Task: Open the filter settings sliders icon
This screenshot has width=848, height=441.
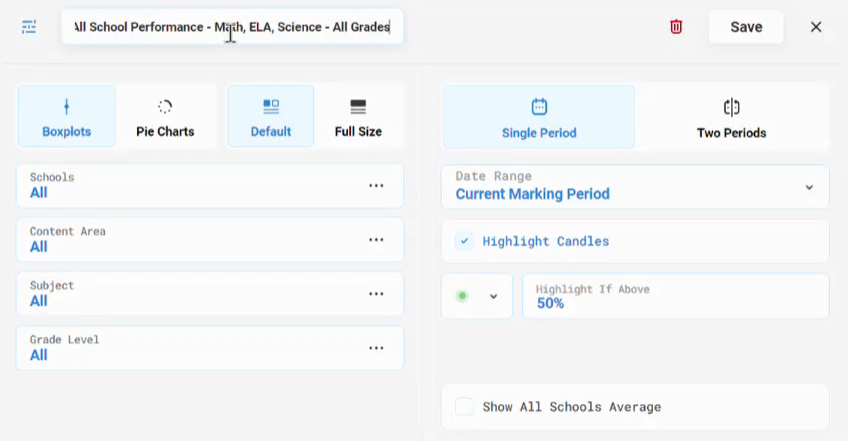Action: click(x=29, y=27)
